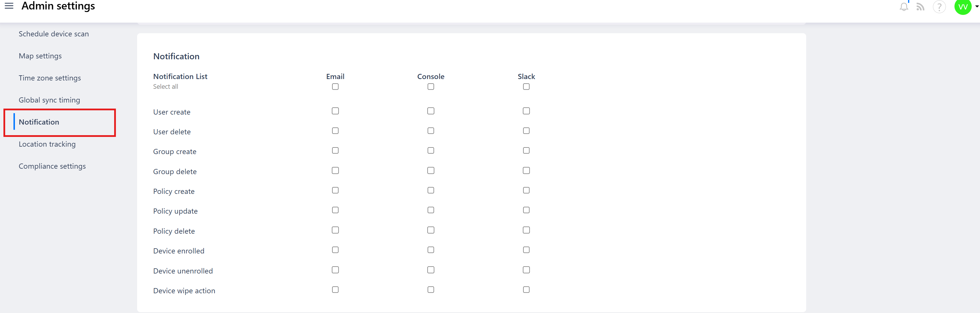Viewport: 980px width, 313px height.
Task: Enable Email for User create
Action: pos(335,111)
